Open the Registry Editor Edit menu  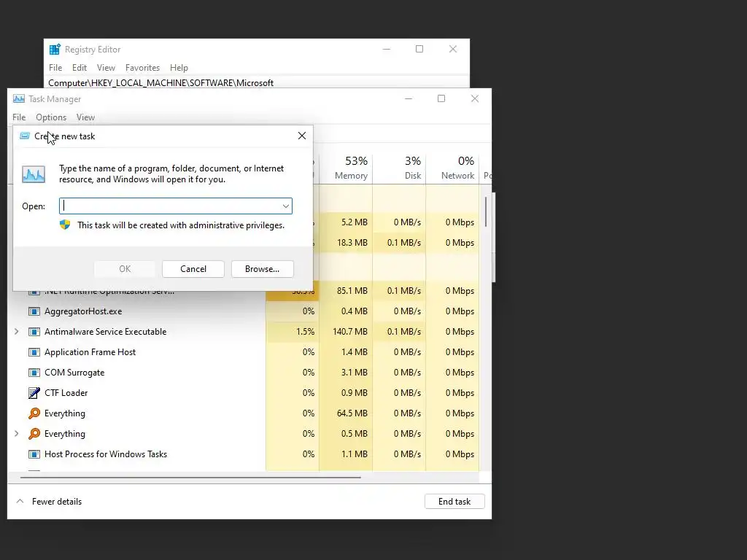pyautogui.click(x=79, y=68)
